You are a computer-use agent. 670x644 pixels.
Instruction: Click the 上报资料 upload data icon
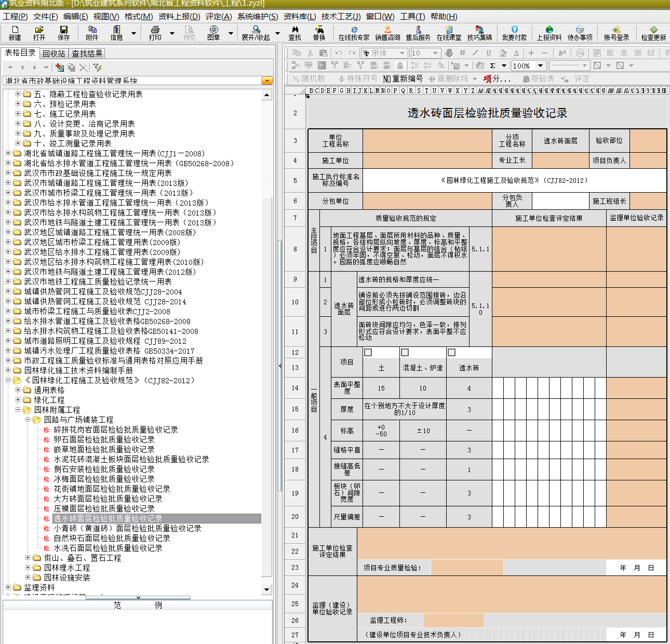click(549, 33)
